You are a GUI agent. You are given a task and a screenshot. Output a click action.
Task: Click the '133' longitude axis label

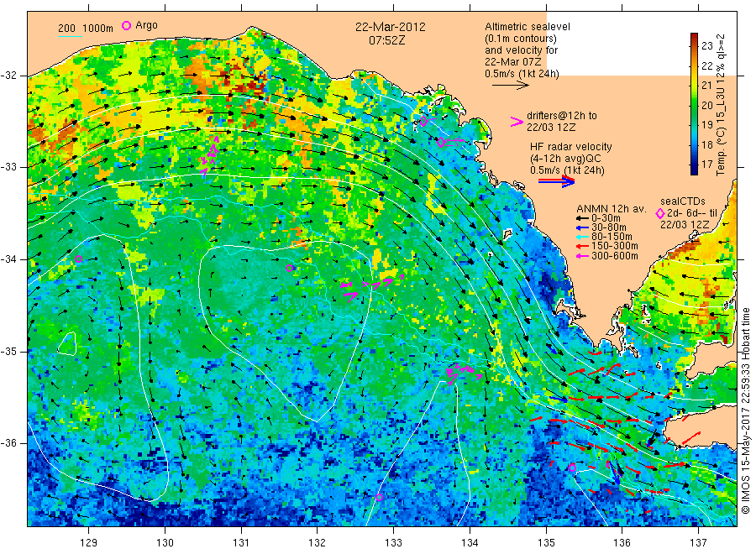393,543
